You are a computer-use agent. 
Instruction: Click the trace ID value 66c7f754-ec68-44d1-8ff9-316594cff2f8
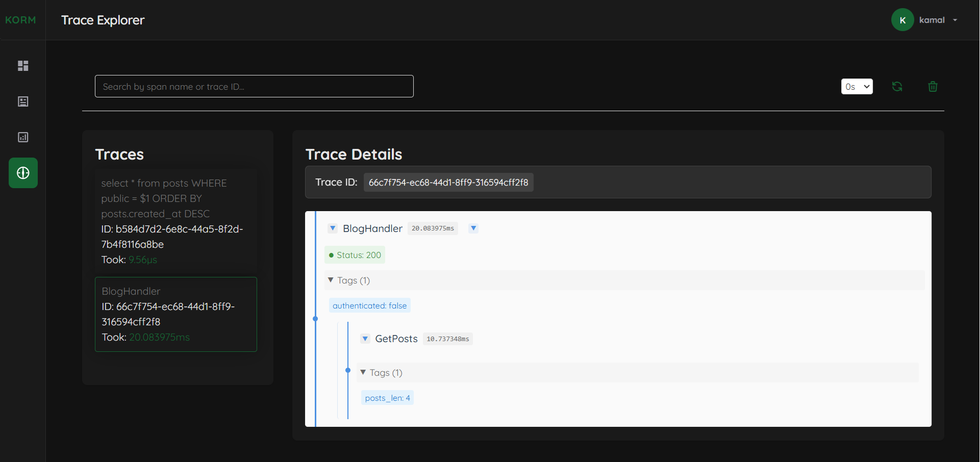(x=448, y=182)
